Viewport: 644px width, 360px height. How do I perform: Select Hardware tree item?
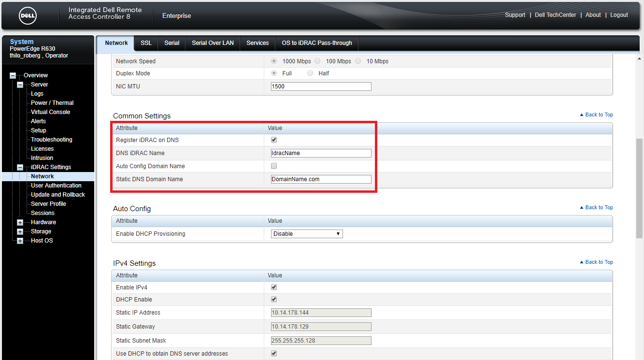43,222
